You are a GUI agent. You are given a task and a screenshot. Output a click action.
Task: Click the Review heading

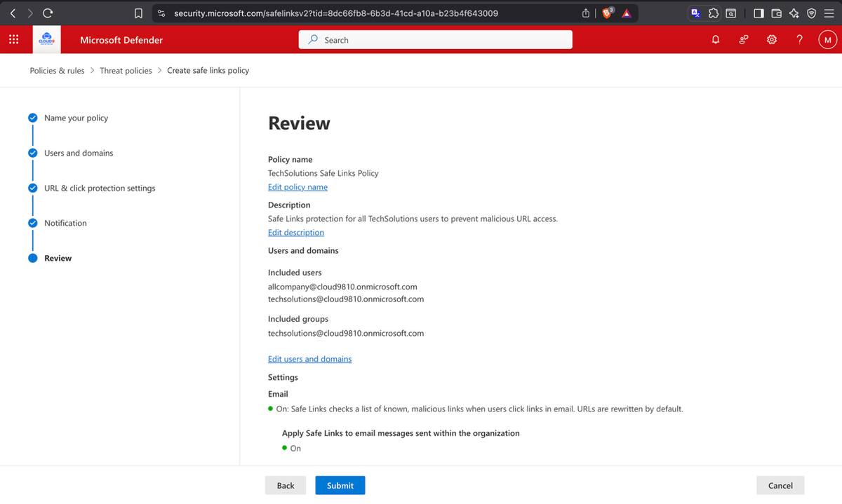299,123
